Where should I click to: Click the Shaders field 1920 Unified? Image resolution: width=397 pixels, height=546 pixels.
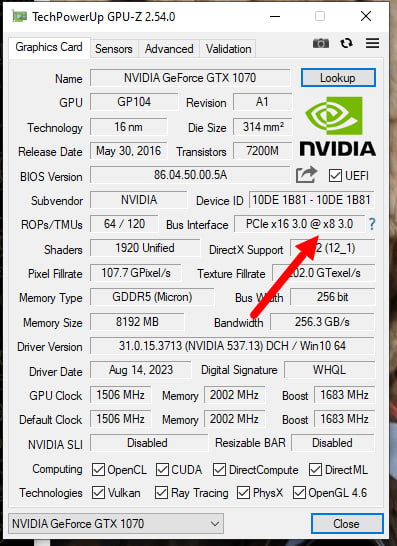(145, 248)
